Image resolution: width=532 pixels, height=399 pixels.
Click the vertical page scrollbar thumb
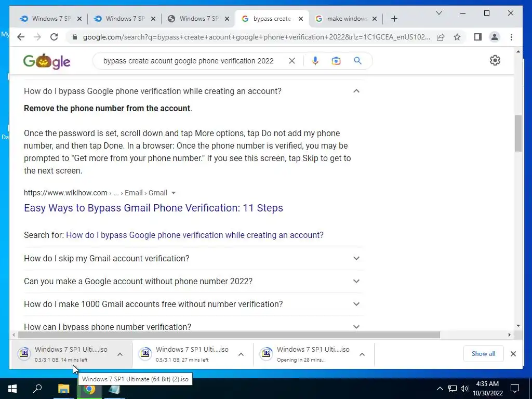tap(518, 134)
